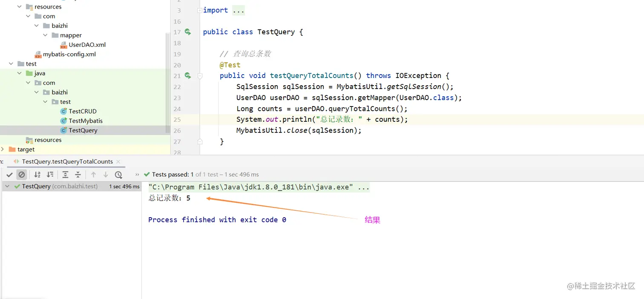The height and width of the screenshot is (299, 644).
Task: Open mybatis-config.xml file
Action: point(69,55)
